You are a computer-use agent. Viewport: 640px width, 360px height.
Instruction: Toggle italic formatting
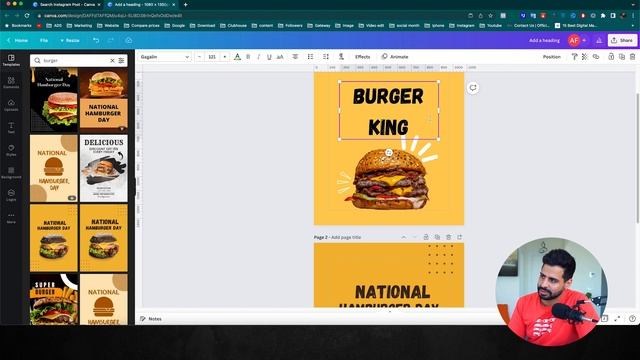click(x=258, y=57)
